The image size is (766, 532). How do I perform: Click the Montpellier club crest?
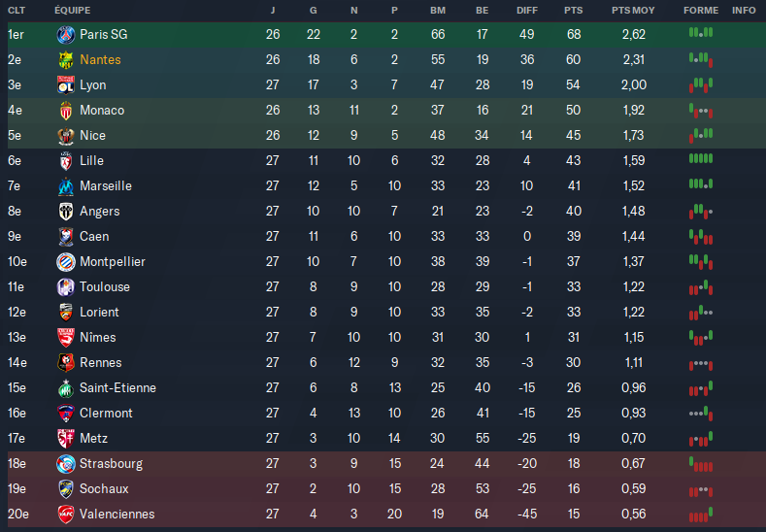(65, 262)
